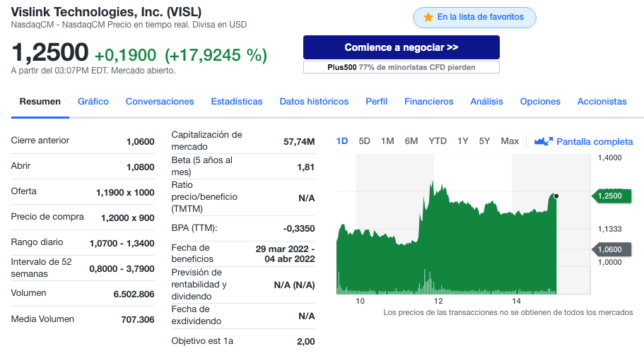Click 'Fecha de exdividendo' label
Image resolution: width=644 pixels, height=363 pixels.
(197, 315)
